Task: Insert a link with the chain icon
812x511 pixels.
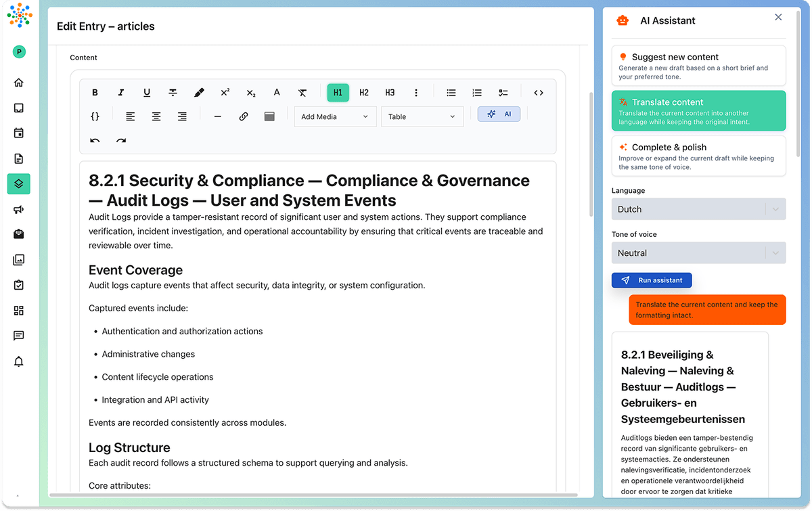Action: click(x=244, y=116)
